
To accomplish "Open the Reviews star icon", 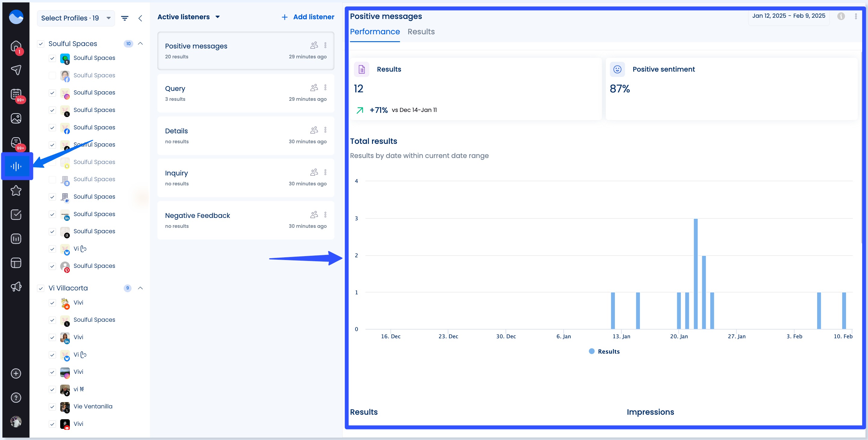I will coord(16,191).
